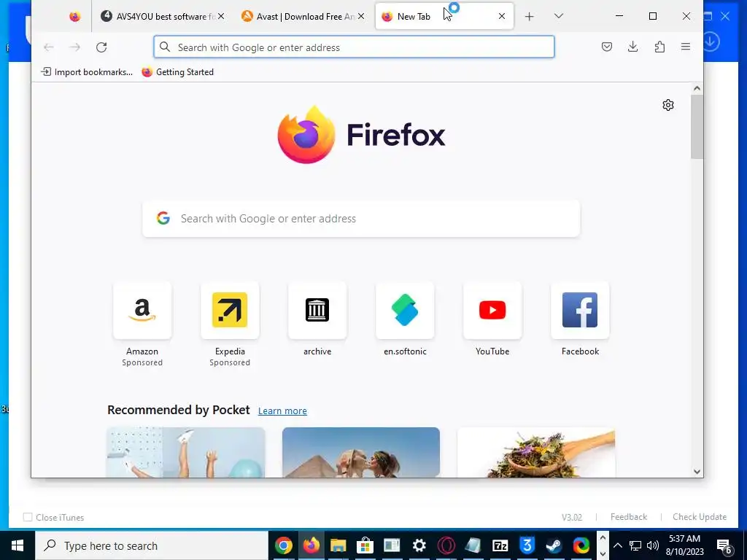Click the volume speaker tray icon
The image size is (747, 560).
(x=653, y=545)
